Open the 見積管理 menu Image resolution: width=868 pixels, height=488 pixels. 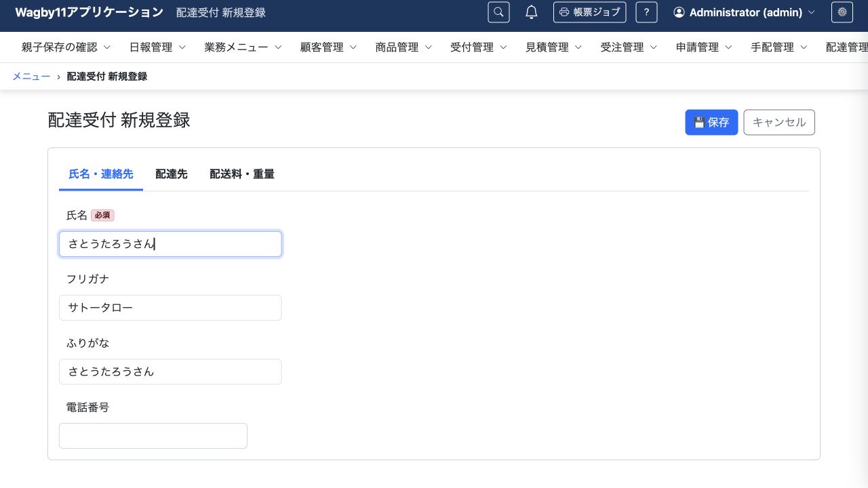(x=553, y=47)
